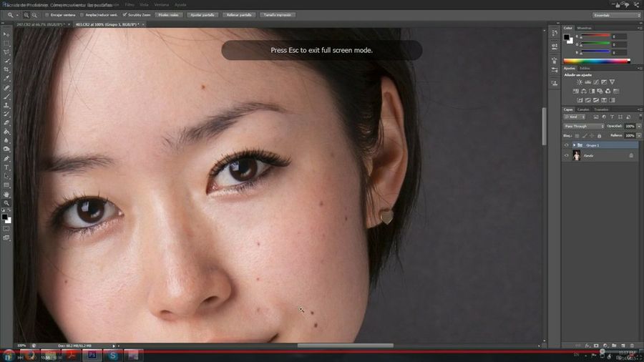Click the zoom in magnifier icon
This screenshot has height=362, width=644.
click(27, 14)
